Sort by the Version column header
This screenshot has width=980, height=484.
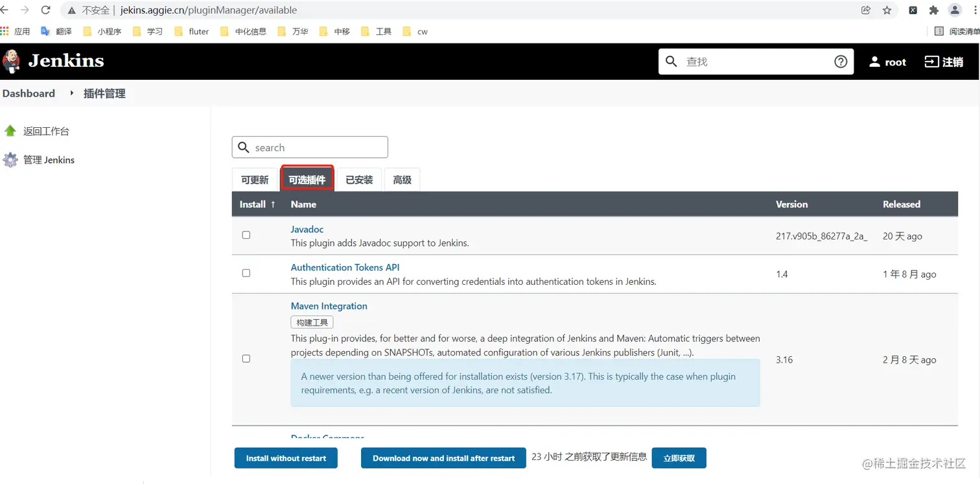(792, 204)
